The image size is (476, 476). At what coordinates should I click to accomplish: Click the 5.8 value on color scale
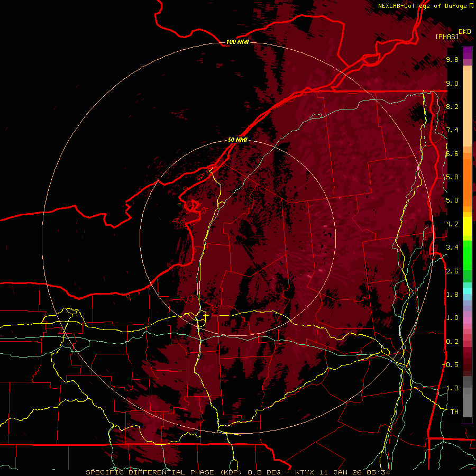452,177
